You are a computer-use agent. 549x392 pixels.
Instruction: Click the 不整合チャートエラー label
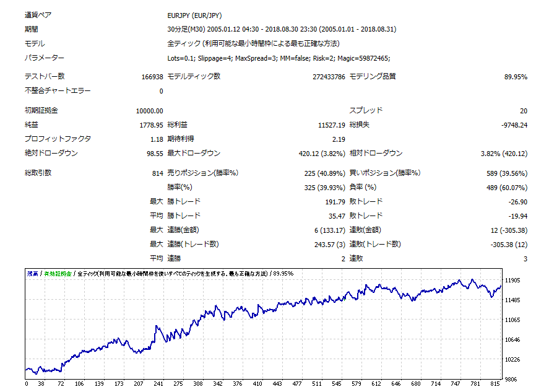[58, 91]
